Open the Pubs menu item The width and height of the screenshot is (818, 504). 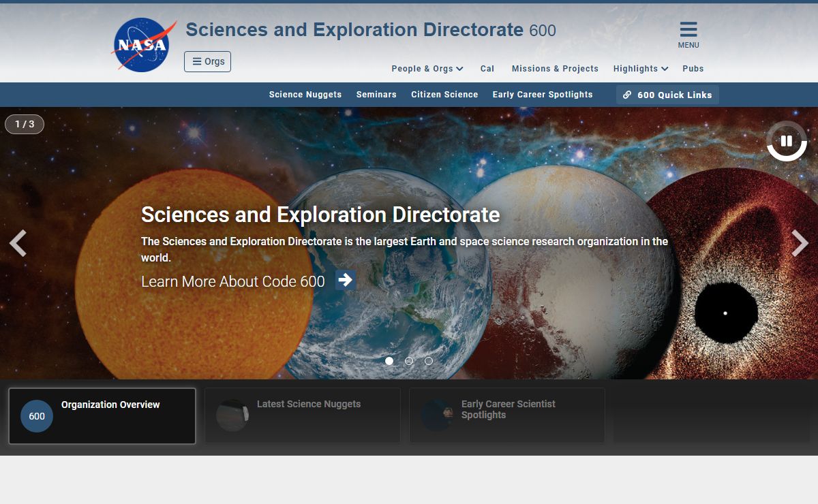pyautogui.click(x=693, y=69)
